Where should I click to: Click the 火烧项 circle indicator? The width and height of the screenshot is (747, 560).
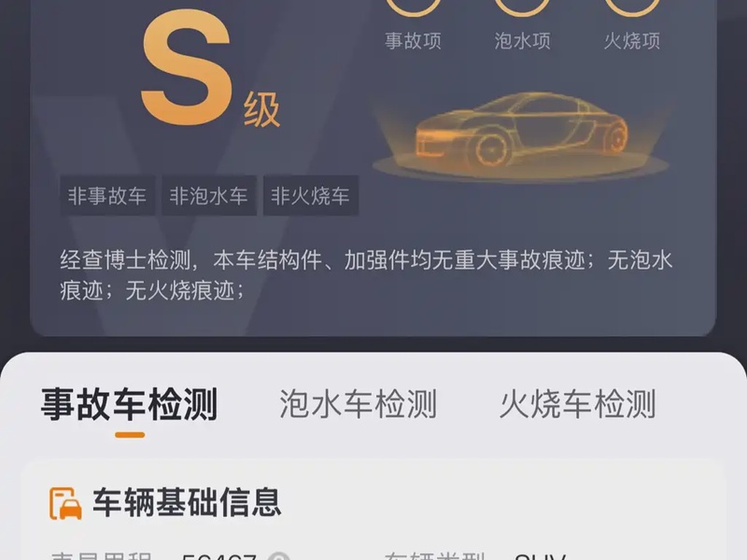click(632, 7)
